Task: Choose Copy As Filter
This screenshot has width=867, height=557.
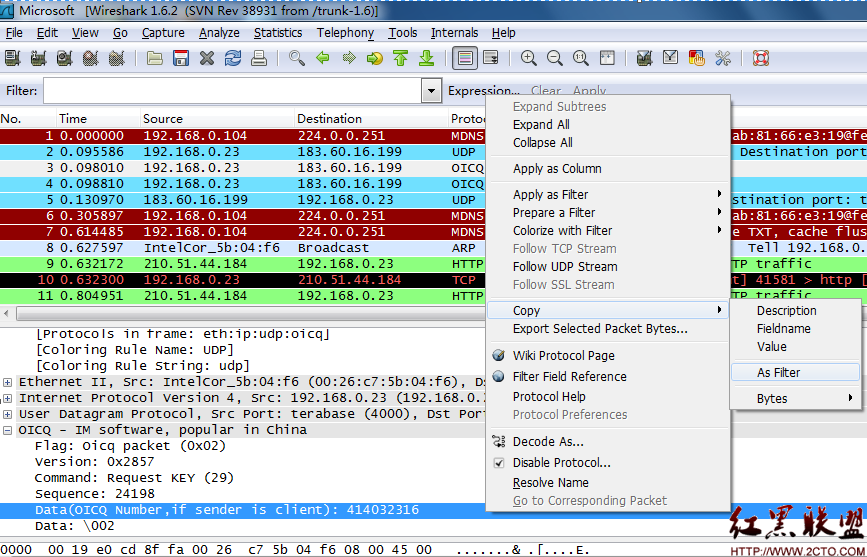Action: [796, 373]
